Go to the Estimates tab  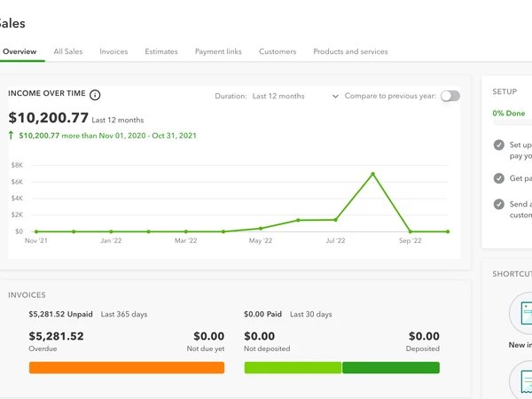(x=161, y=51)
